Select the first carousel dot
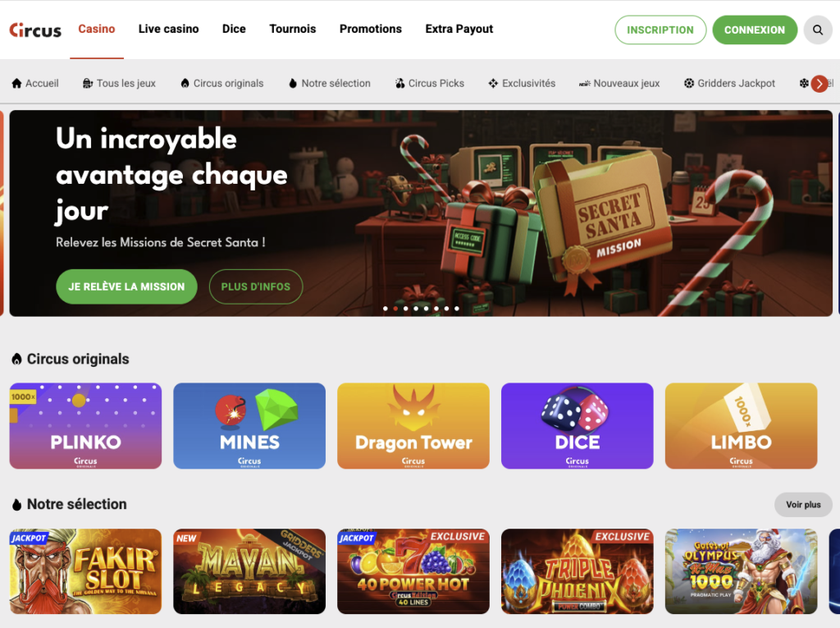The image size is (840, 628). [386, 309]
